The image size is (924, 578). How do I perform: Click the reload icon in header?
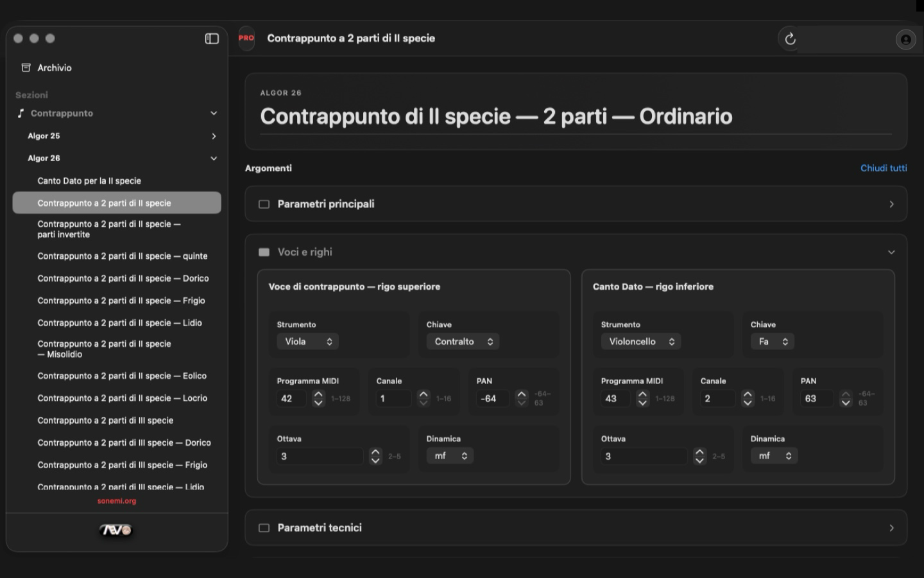(791, 39)
